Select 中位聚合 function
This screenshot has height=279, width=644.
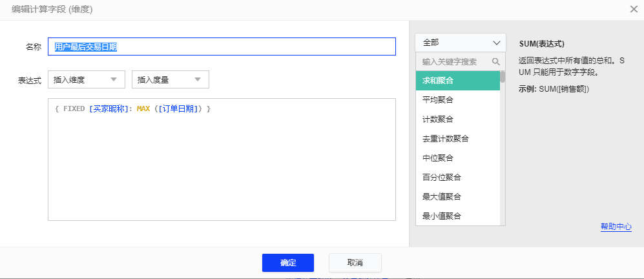(457, 158)
